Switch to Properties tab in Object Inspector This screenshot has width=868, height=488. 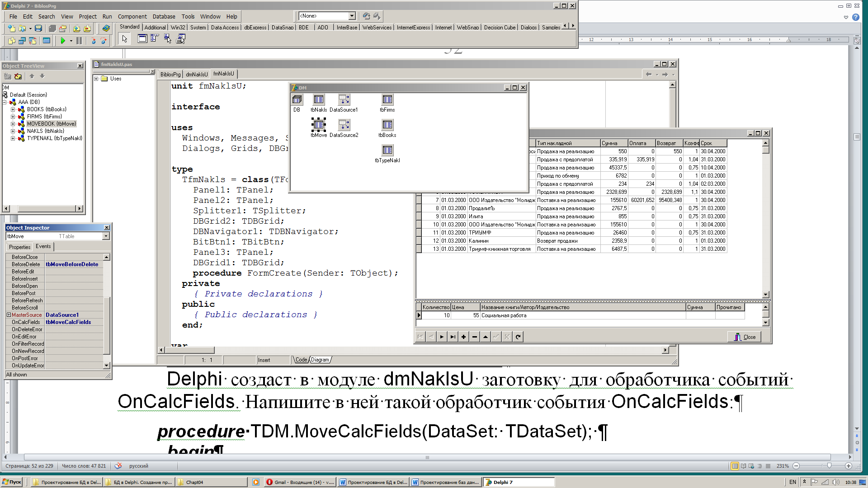[x=19, y=247]
